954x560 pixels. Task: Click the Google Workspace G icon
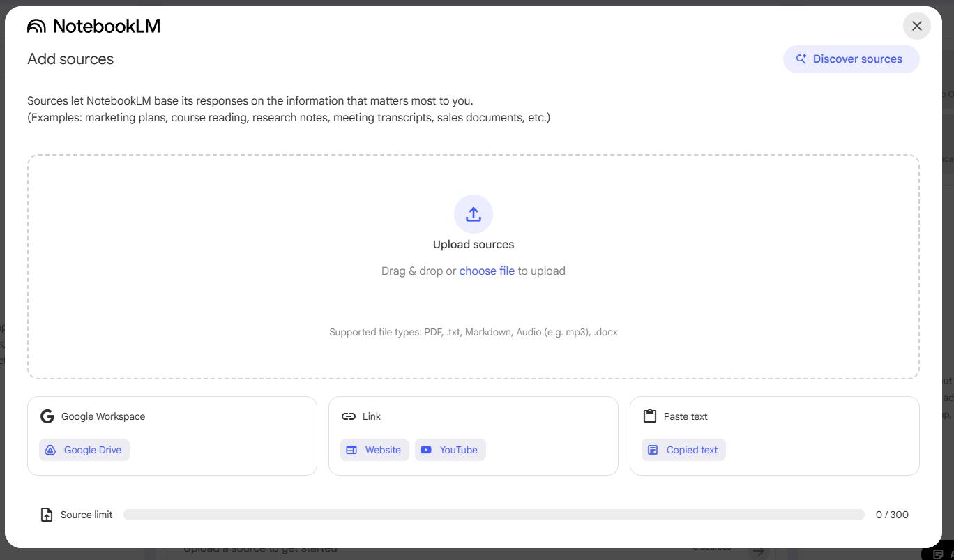[x=47, y=416]
